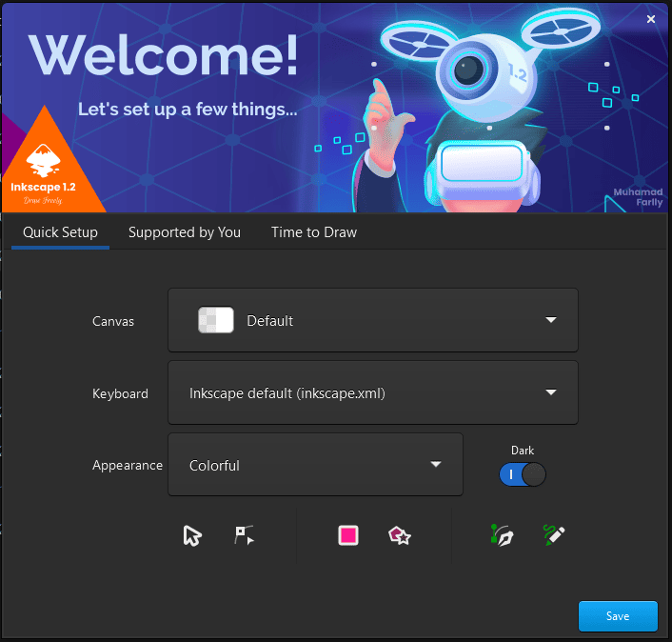Switch to the Supported by You tab

click(185, 232)
